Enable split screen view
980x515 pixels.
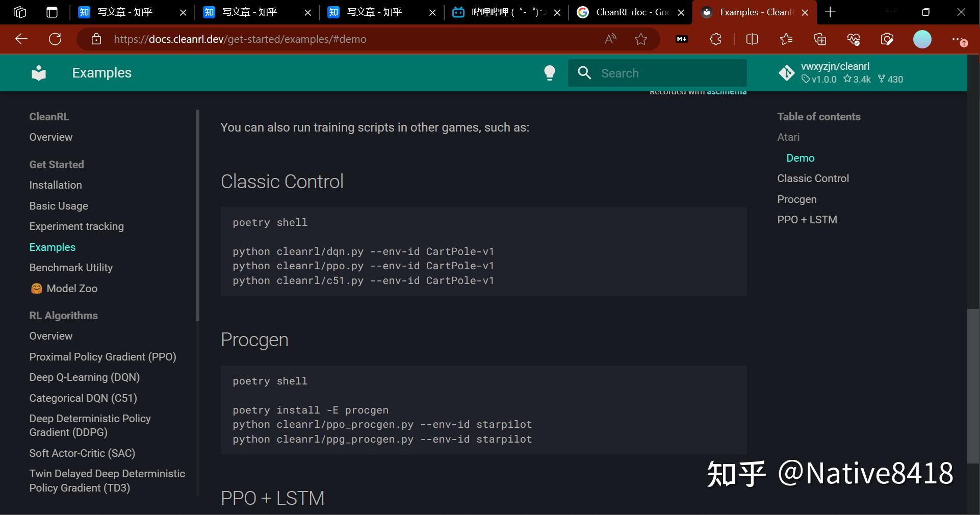tap(752, 39)
